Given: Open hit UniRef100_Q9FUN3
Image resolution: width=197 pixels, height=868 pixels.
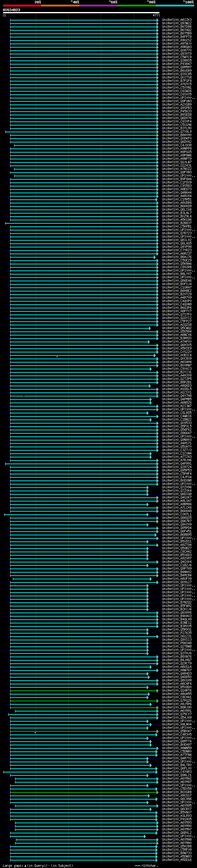Looking at the screenshot, I should (176, 101).
